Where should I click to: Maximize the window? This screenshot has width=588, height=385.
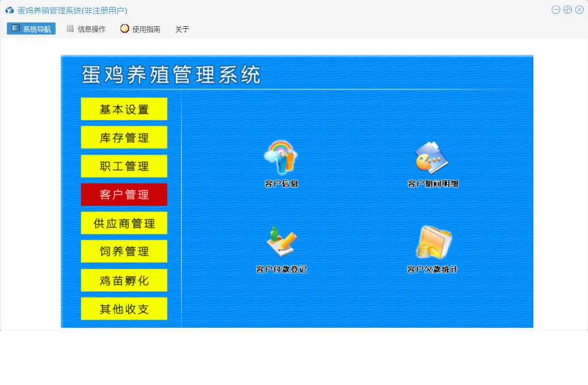click(x=568, y=10)
